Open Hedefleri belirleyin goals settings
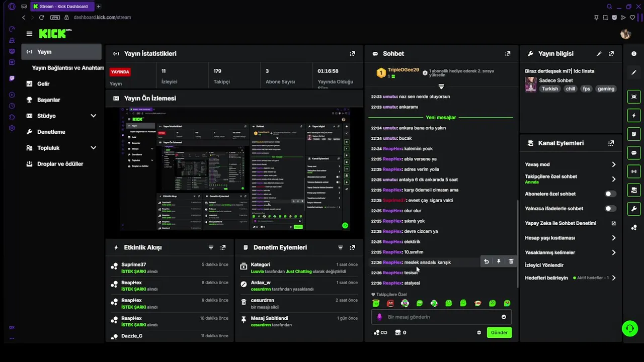Image resolution: width=644 pixels, height=362 pixels. (570, 278)
